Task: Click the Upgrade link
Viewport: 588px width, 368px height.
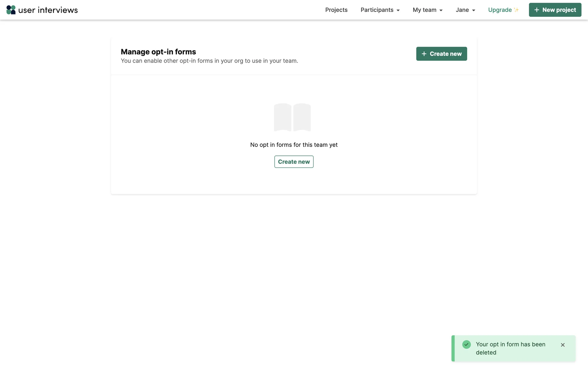Action: [x=500, y=10]
